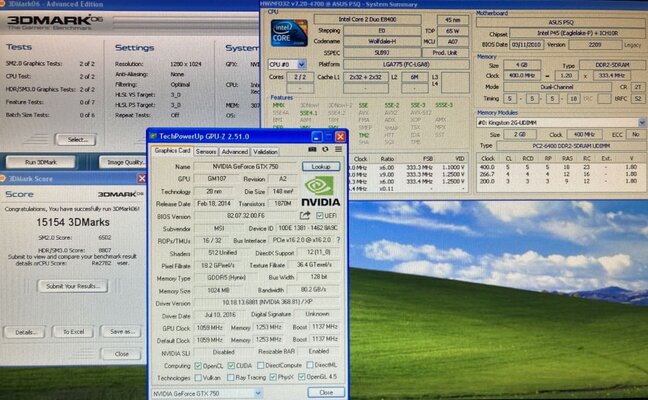Click Image Quality button
The height and width of the screenshot is (400, 648).
click(124, 162)
